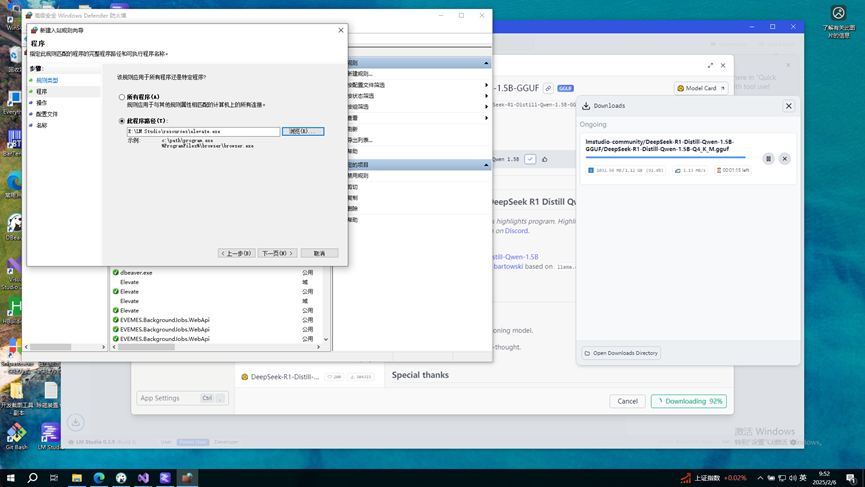
Task: Select dbeaver.exe rule row
Action: pyautogui.click(x=218, y=272)
